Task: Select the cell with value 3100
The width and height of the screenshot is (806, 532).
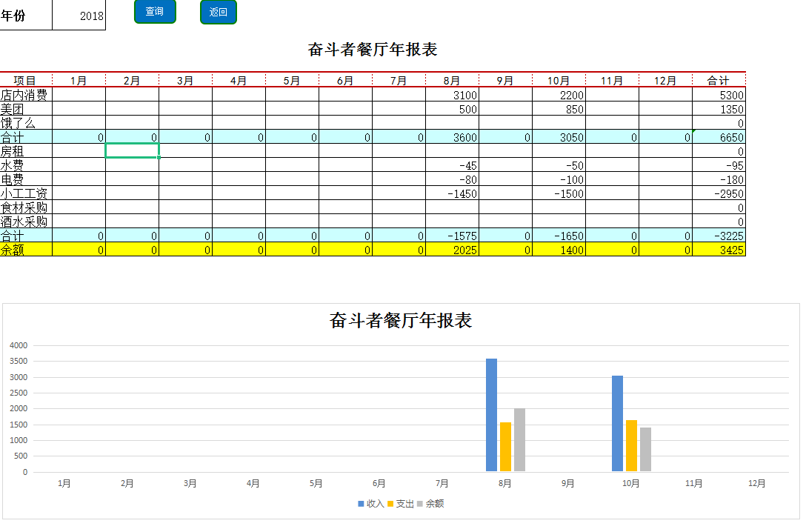Action: [453, 95]
